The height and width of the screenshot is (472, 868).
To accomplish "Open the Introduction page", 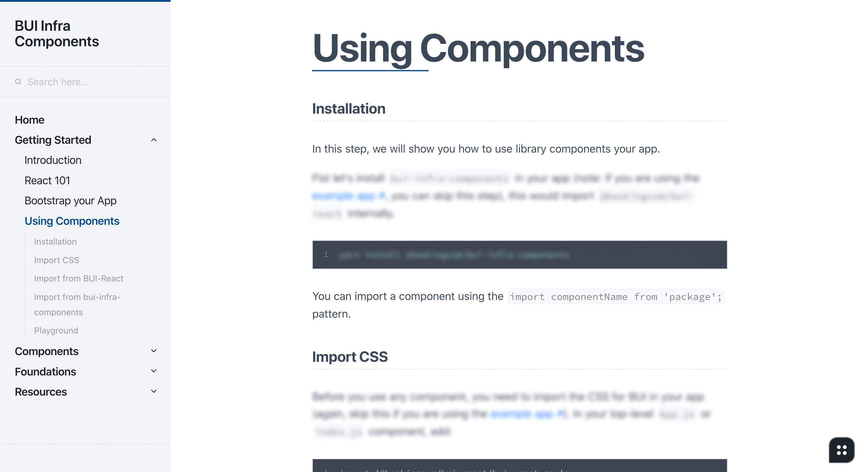I will [x=53, y=160].
